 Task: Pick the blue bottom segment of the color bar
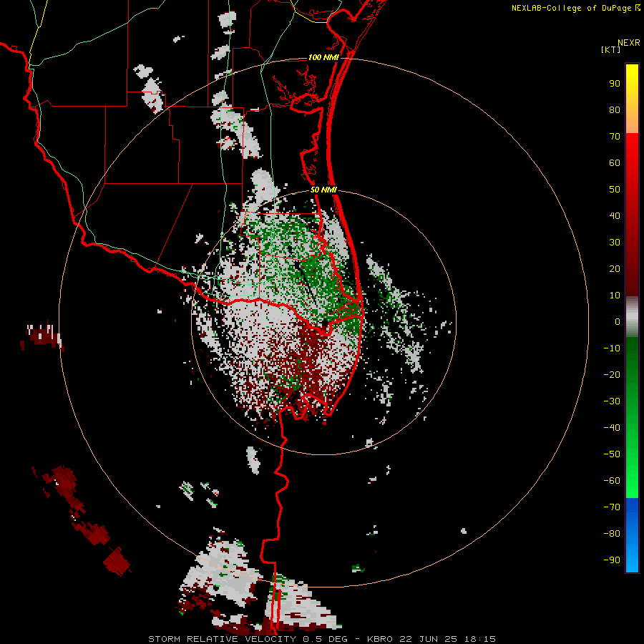coord(632,535)
